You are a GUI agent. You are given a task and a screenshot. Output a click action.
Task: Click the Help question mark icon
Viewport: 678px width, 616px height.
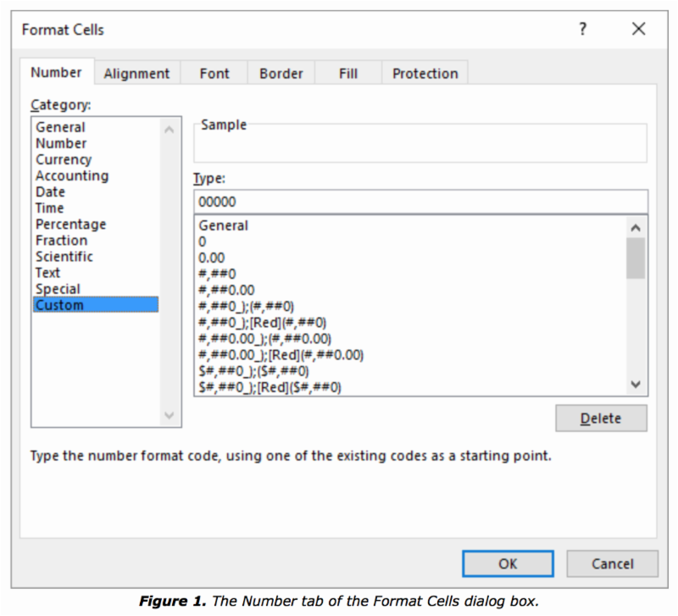pyautogui.click(x=582, y=30)
